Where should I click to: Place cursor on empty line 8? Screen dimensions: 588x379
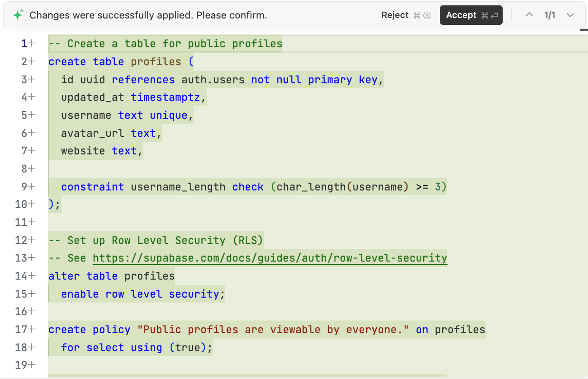pyautogui.click(x=195, y=169)
